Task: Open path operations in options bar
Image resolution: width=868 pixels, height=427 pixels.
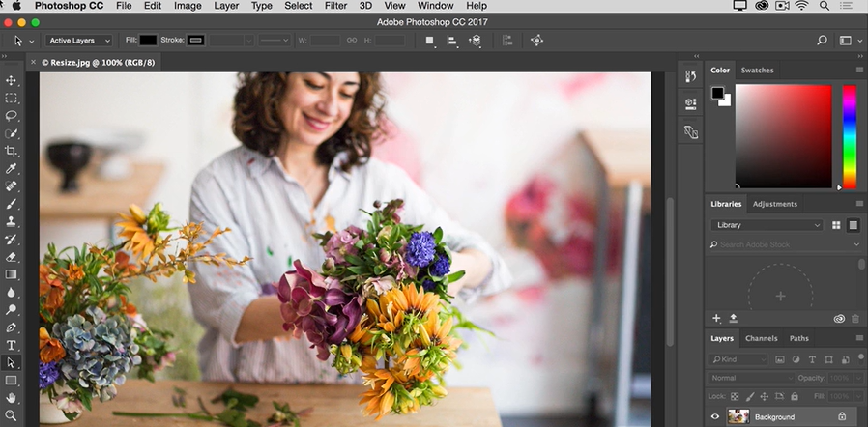Action: click(x=429, y=41)
